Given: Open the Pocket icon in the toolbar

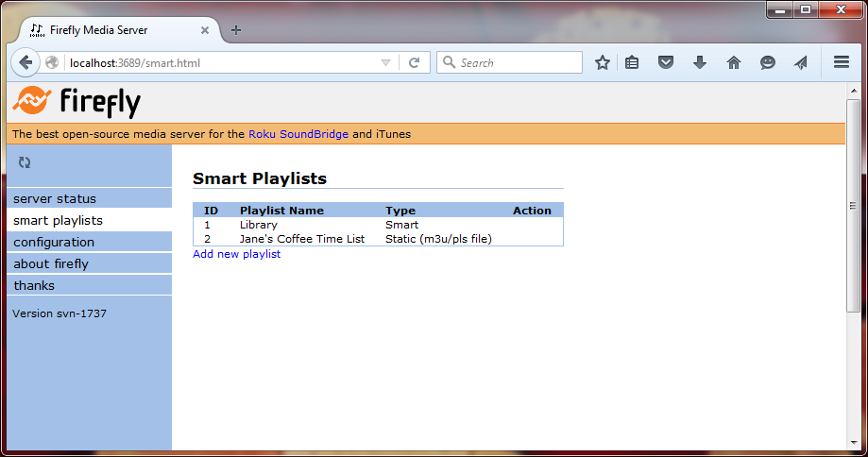Looking at the screenshot, I should (666, 62).
